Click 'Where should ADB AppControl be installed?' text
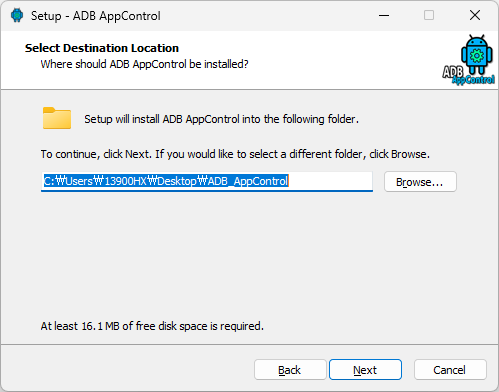The height and width of the screenshot is (392, 499). 144,64
